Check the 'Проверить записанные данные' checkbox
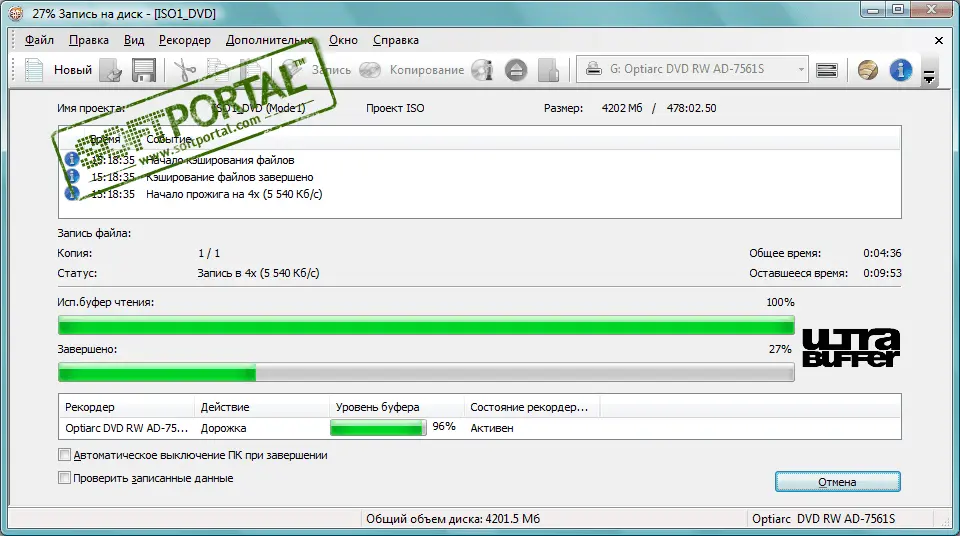This screenshot has width=960, height=536. pyautogui.click(x=66, y=478)
